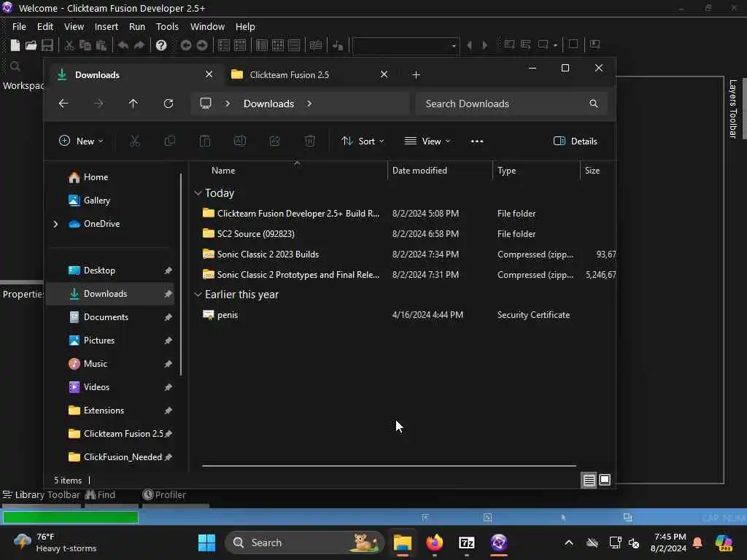The image size is (747, 560).
Task: Show hidden system tray icons
Action: (x=569, y=542)
